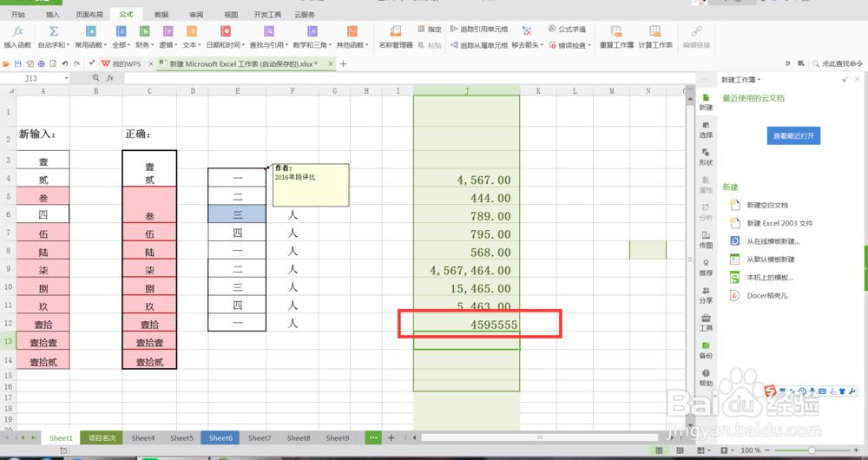
Task: Click Docer稻壳儿 link
Action: click(767, 296)
